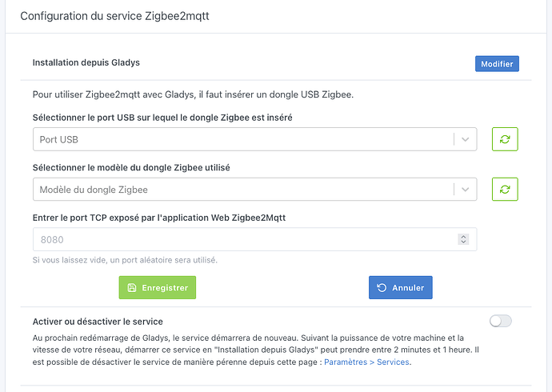Open the Port USB dropdown
The width and height of the screenshot is (552, 392).
[x=255, y=139]
